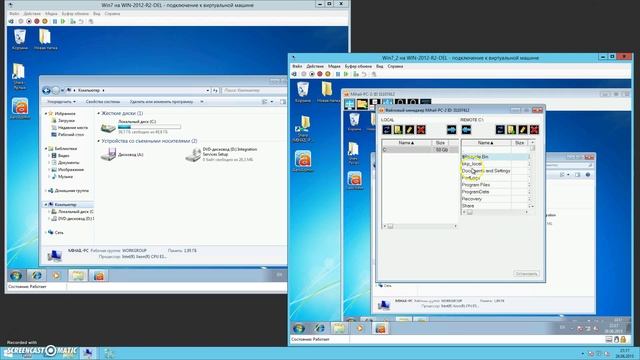
Task: Click revert arrow icon in Win7_2 toolbar
Action: 364,74
